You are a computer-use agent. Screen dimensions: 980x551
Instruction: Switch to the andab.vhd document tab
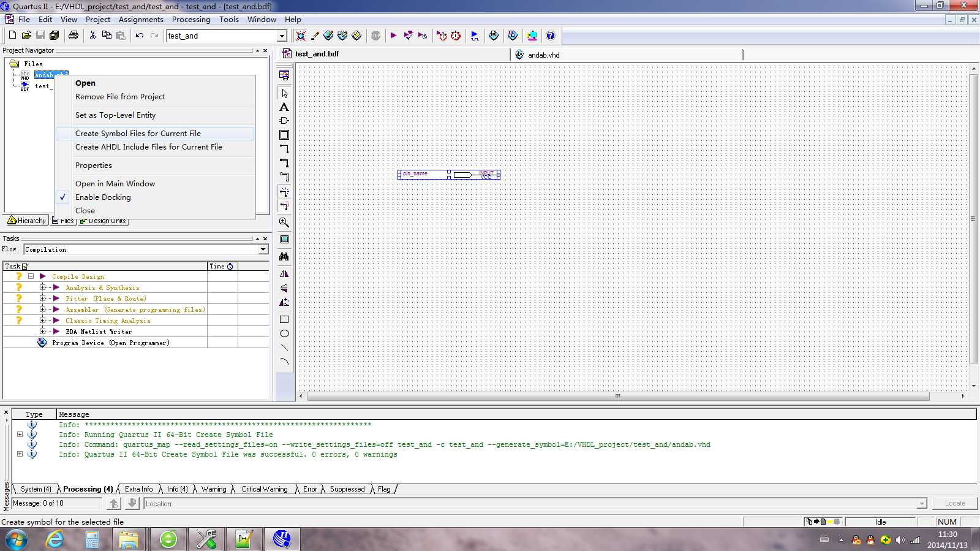543,55
